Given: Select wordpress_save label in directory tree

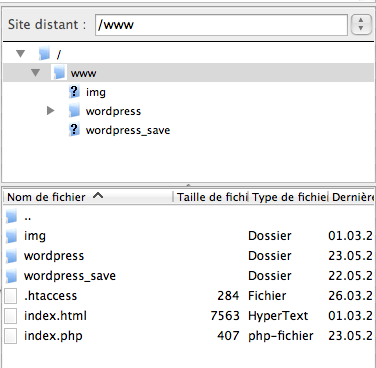Looking at the screenshot, I should pyautogui.click(x=128, y=130).
